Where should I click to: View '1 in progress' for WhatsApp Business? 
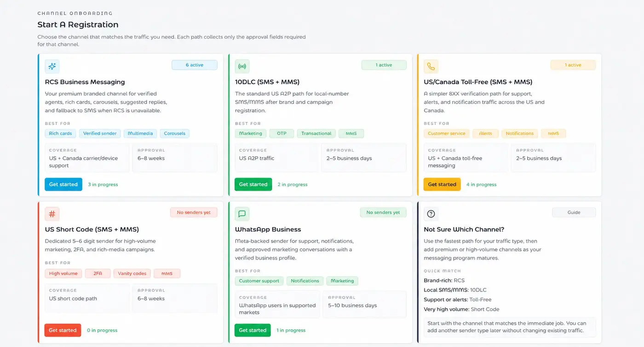click(291, 330)
